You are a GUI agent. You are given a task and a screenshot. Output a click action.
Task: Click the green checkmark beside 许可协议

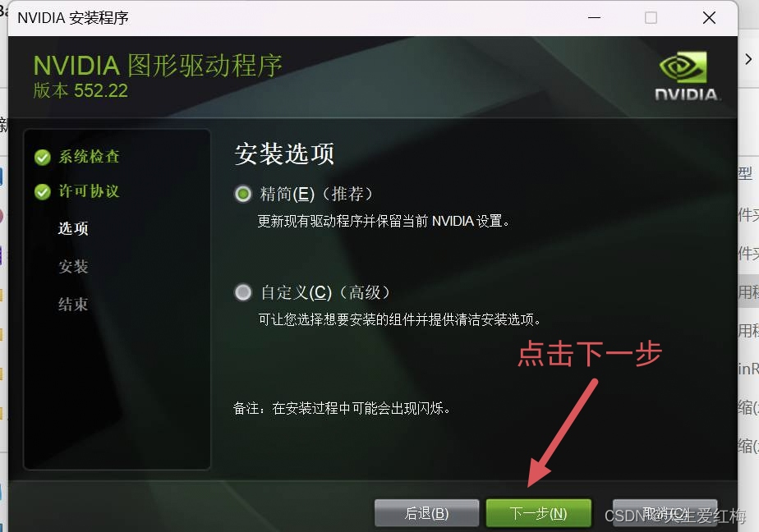click(43, 192)
